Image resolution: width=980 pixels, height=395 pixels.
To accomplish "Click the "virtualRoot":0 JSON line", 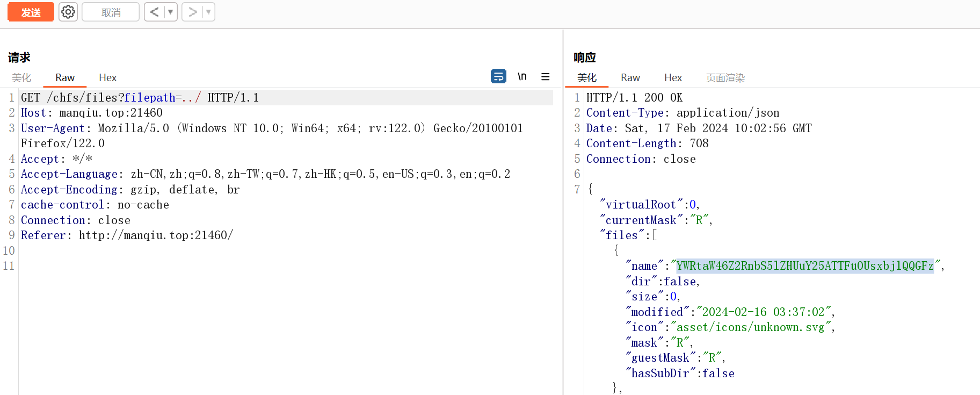I will coord(650,205).
